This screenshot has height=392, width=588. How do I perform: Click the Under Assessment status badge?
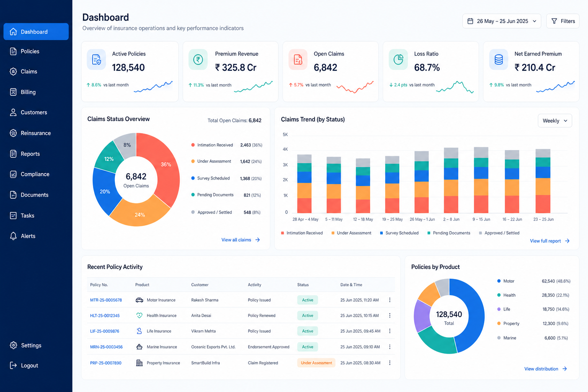point(316,363)
